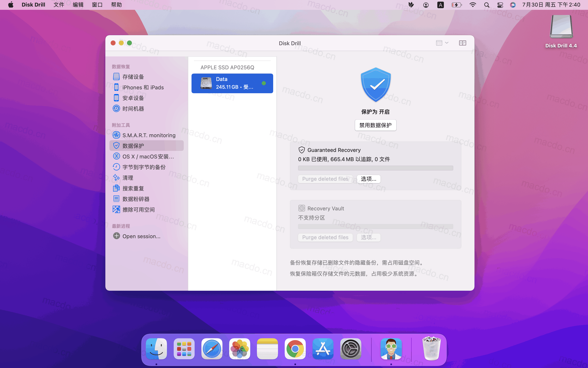The height and width of the screenshot is (368, 588).
Task: Click Siri icon in menu bar
Action: pyautogui.click(x=513, y=5)
